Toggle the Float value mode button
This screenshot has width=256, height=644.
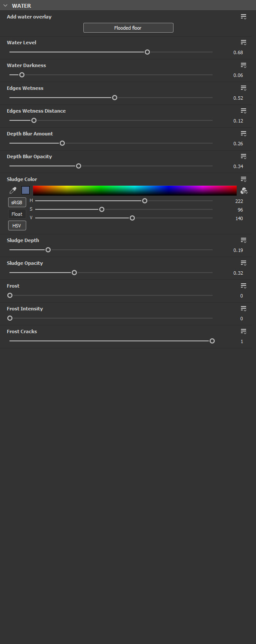click(17, 214)
